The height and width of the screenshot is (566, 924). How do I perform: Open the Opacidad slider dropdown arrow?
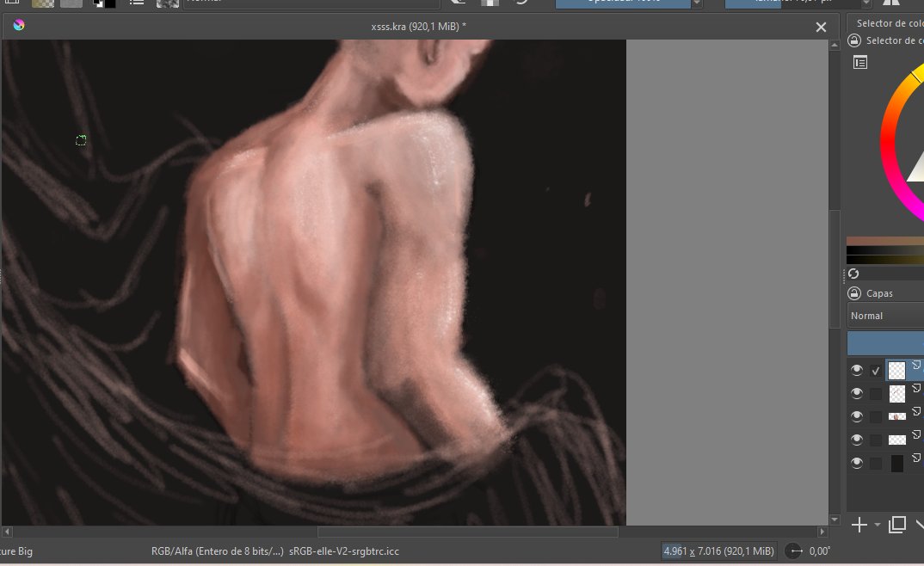click(x=697, y=3)
